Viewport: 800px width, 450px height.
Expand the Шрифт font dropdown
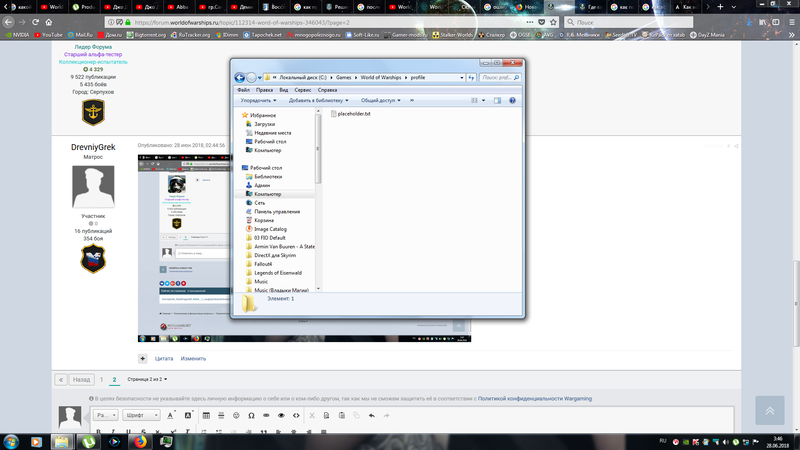coord(140,415)
